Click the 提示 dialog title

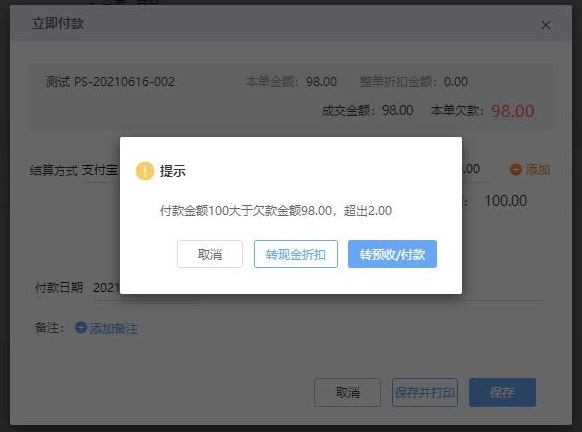(x=173, y=171)
